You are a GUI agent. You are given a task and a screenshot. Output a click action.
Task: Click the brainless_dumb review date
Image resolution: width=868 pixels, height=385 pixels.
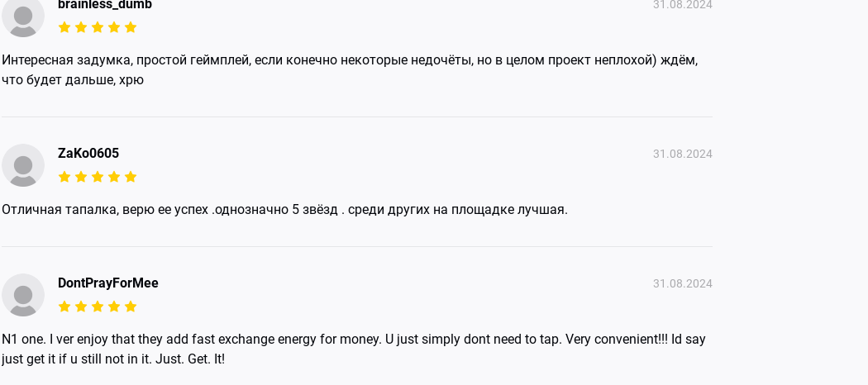tap(682, 5)
